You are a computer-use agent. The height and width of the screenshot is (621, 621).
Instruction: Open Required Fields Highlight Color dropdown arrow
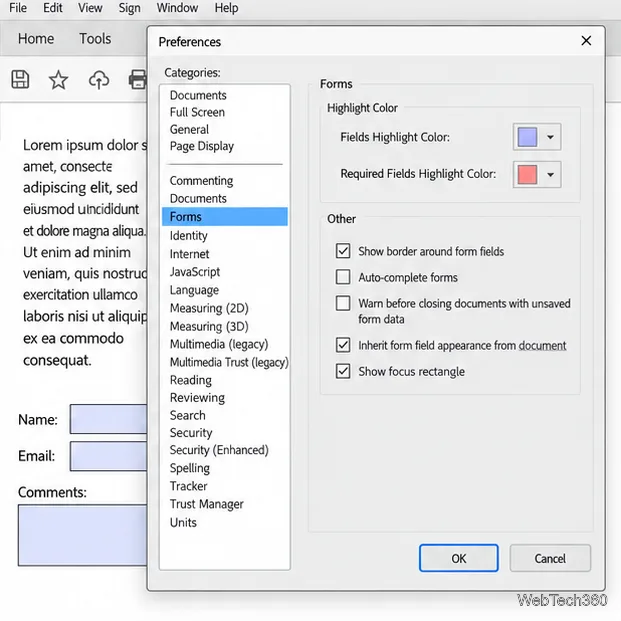tap(550, 174)
